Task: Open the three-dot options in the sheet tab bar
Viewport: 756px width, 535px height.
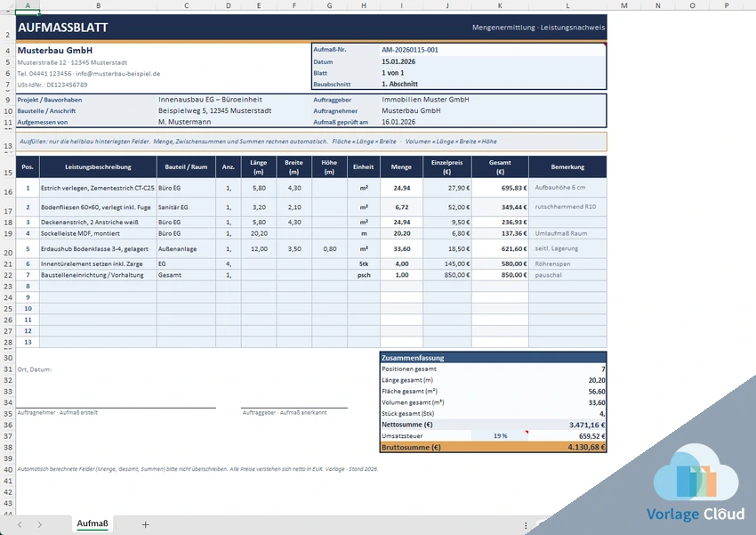Action: click(526, 525)
